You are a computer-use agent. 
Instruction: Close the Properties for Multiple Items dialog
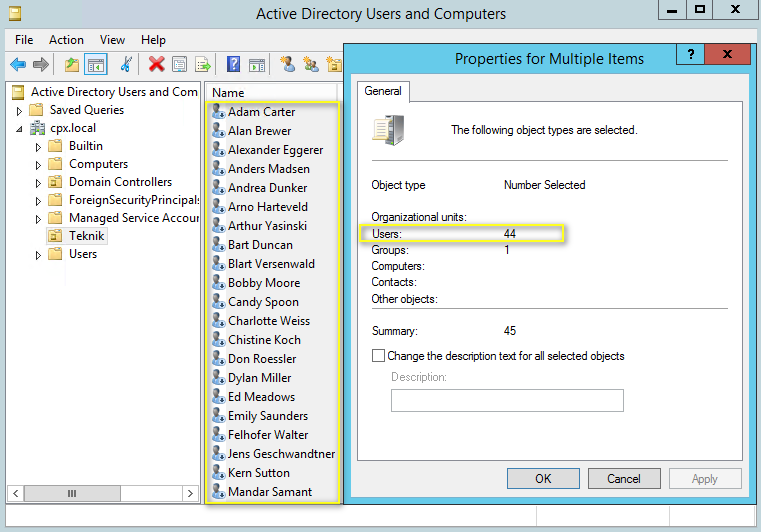[727, 54]
